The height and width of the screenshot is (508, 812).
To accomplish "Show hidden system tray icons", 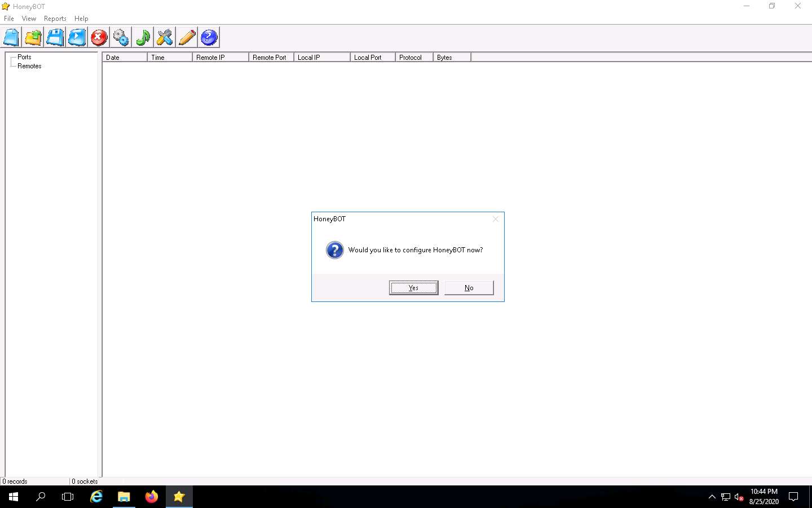I will point(712,497).
